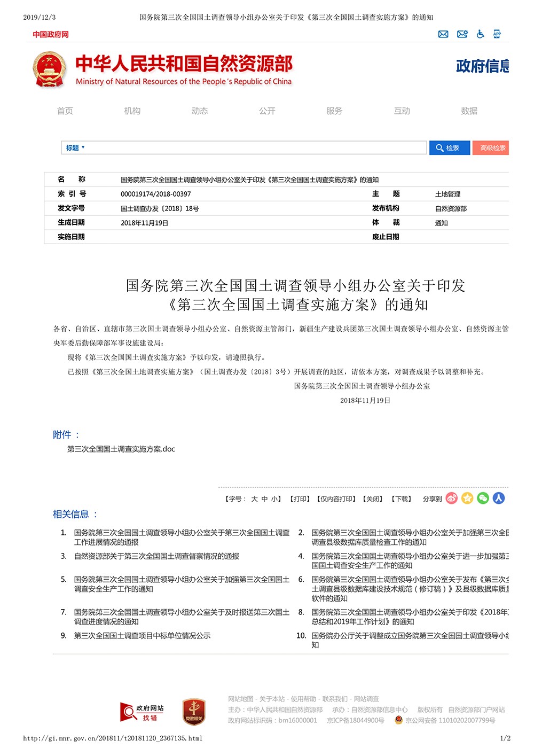Click document number 国土调查办发〔2018〕18号
This screenshot has height=756, width=534.
[160, 209]
